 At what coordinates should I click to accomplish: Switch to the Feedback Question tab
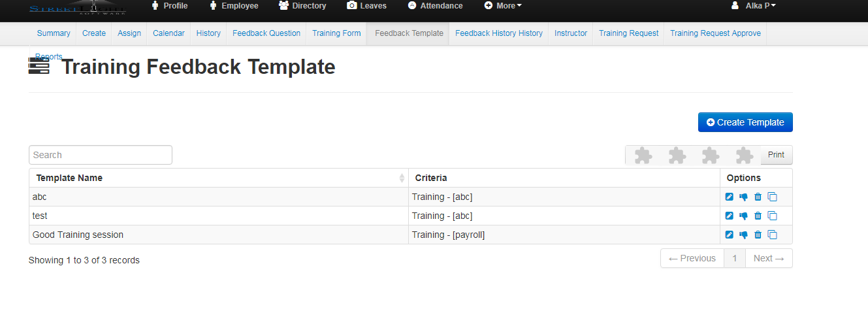[x=266, y=33]
